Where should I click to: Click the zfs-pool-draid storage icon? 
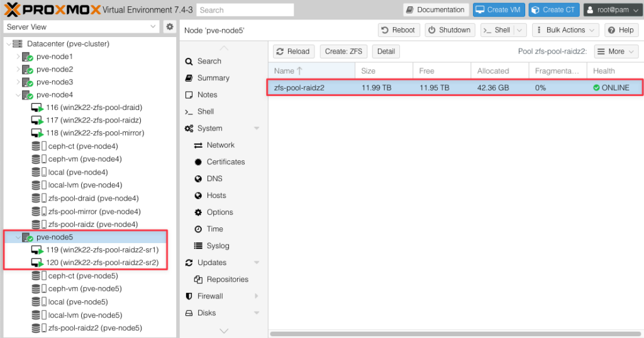(38, 199)
